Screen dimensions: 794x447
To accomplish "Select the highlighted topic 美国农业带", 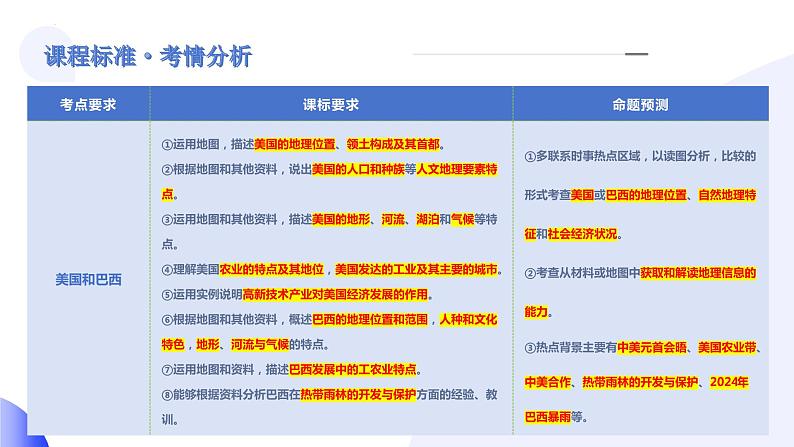I will (x=727, y=347).
